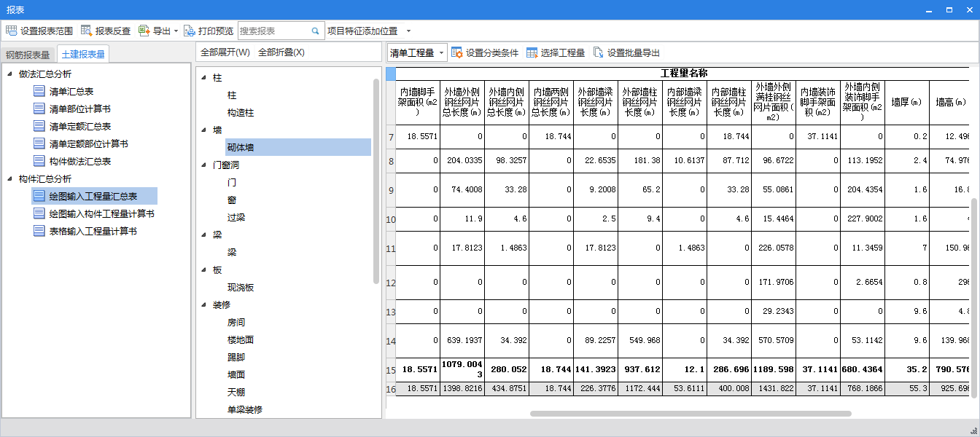Select the 清单定额部位计算书 report icon

click(x=39, y=143)
